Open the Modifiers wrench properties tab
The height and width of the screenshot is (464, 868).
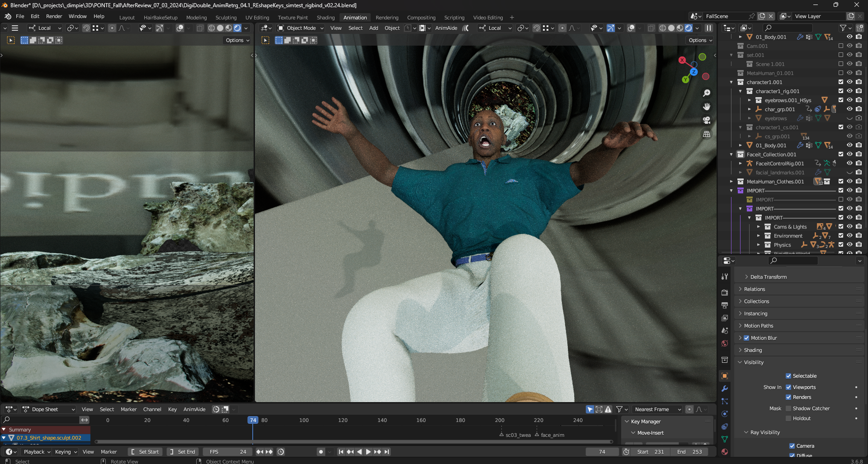pos(725,389)
